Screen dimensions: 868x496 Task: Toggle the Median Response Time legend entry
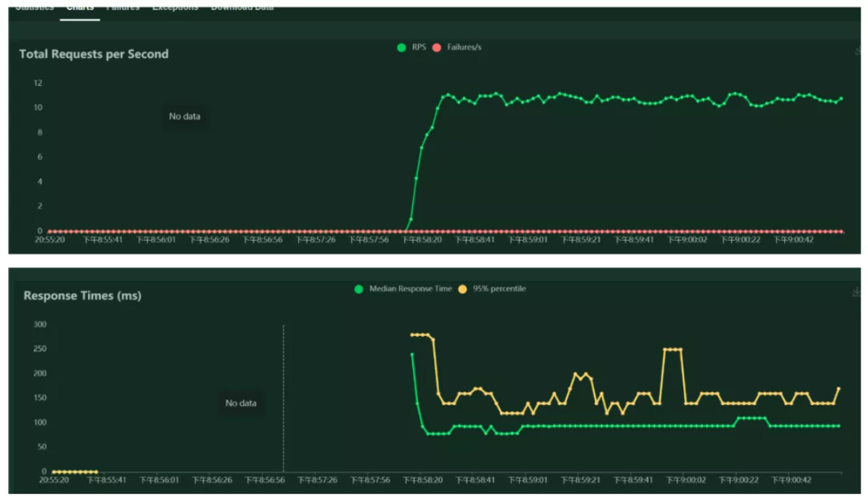(403, 289)
